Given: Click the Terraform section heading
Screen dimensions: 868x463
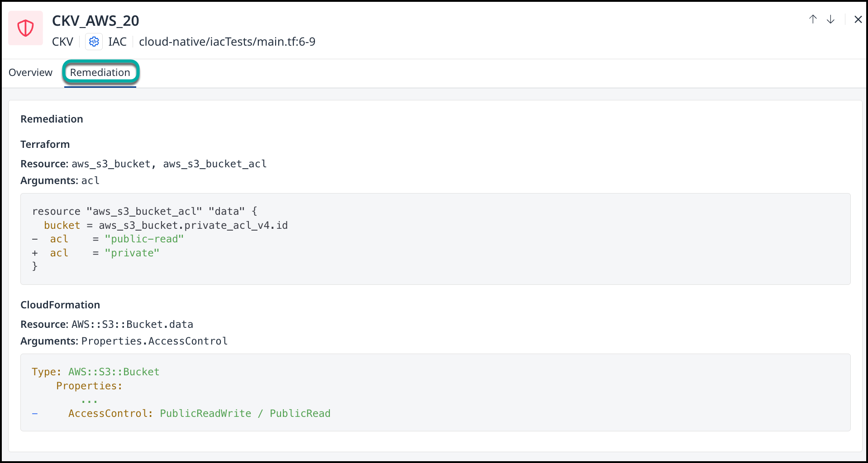Looking at the screenshot, I should pyautogui.click(x=45, y=144).
